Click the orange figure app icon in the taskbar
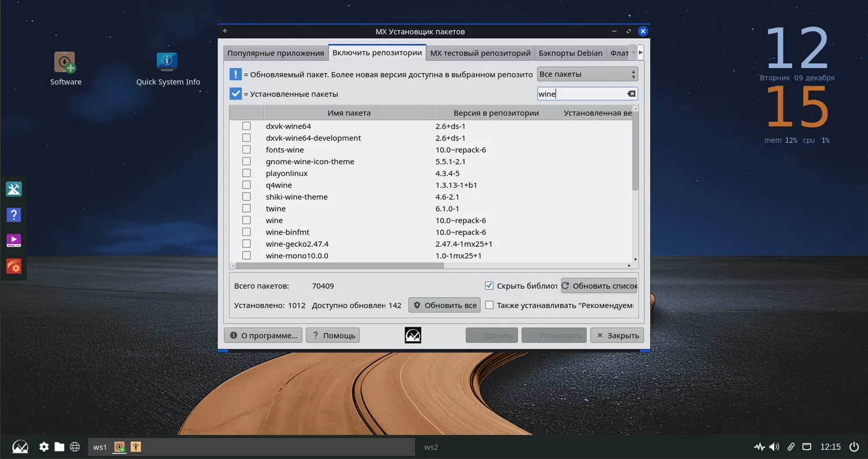Viewport: 868px width, 459px height. pyautogui.click(x=136, y=447)
